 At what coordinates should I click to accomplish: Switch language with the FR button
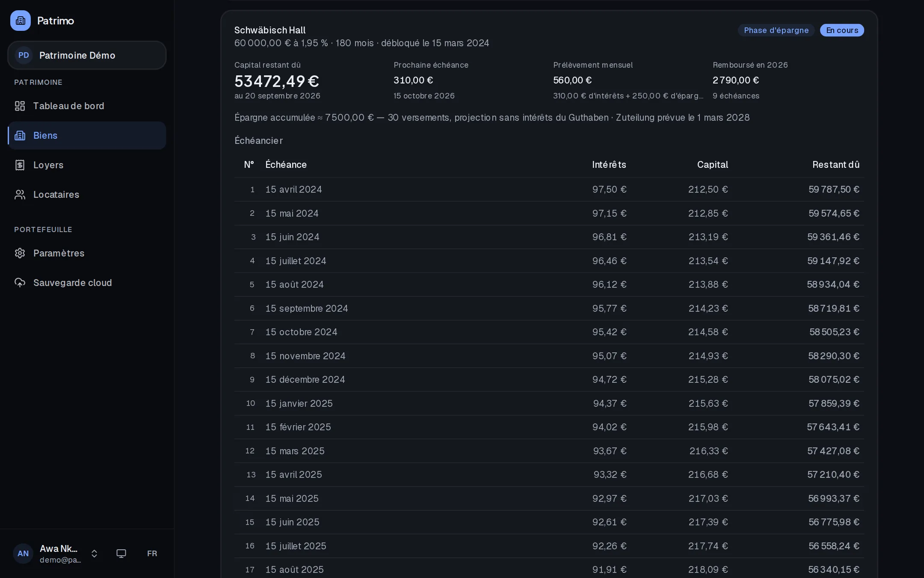[x=152, y=554]
